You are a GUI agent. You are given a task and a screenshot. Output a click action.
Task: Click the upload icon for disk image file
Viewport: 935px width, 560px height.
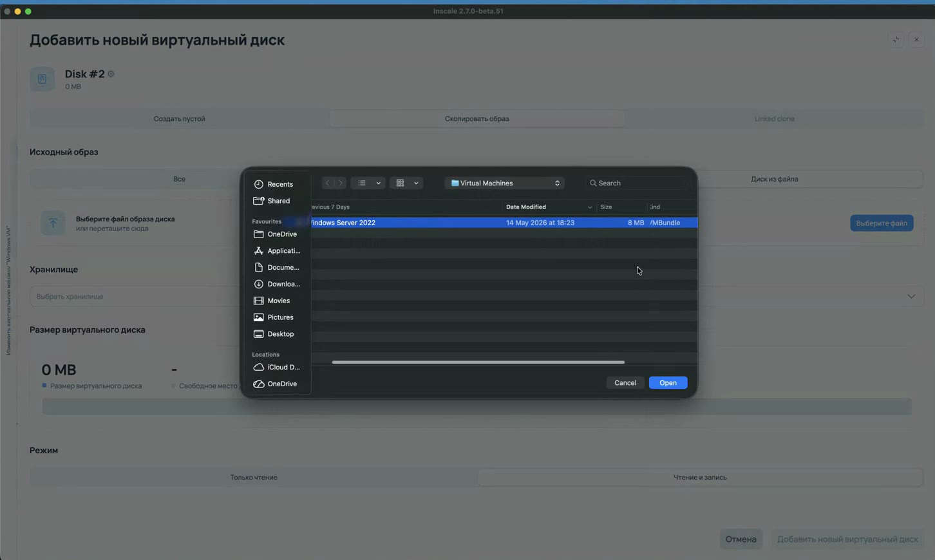point(53,223)
